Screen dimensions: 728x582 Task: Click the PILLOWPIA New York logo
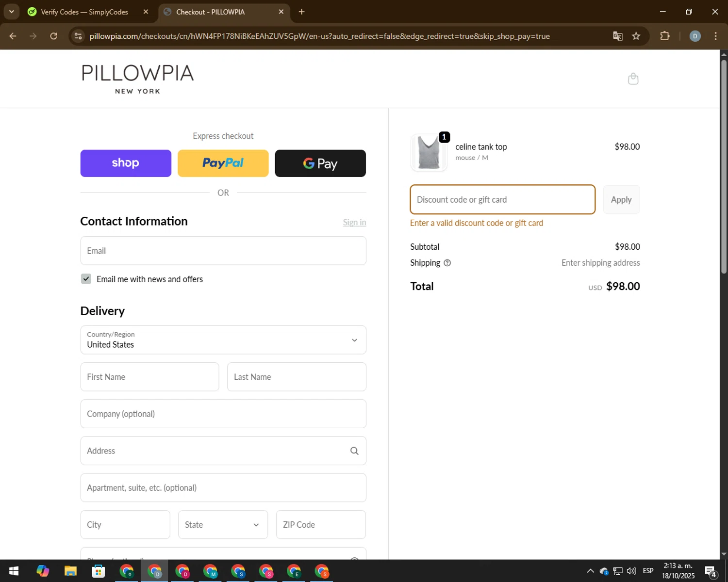138,79
